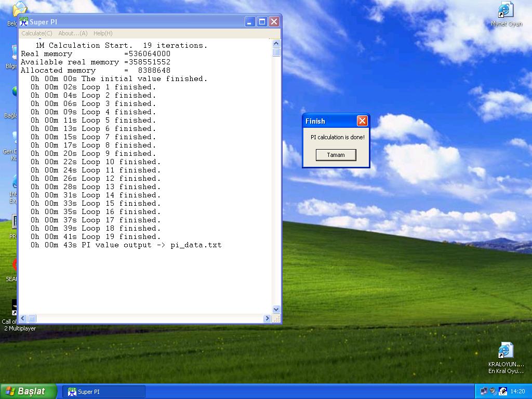
Task: Click the vertical scrollbar up arrow
Action: 276,43
